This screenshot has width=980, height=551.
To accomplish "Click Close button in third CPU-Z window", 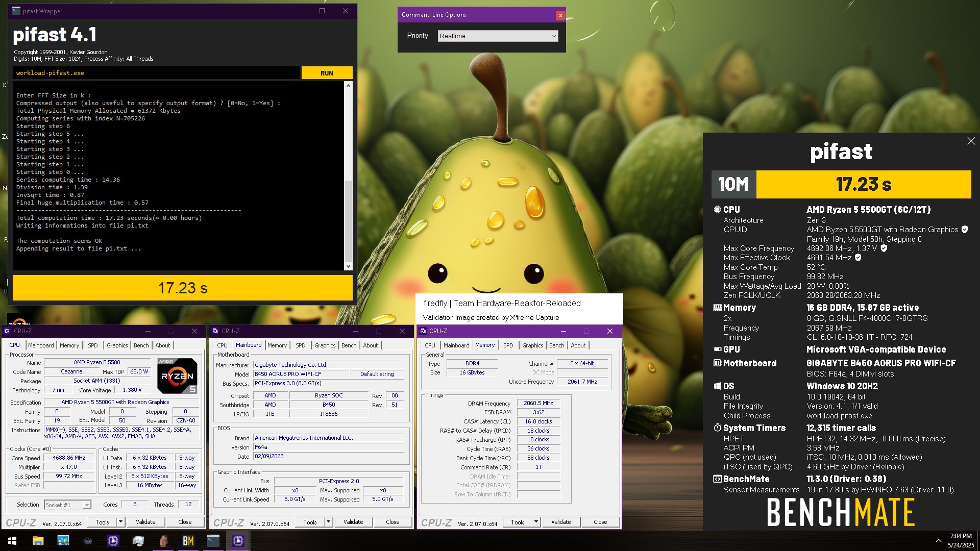I will [x=600, y=522].
